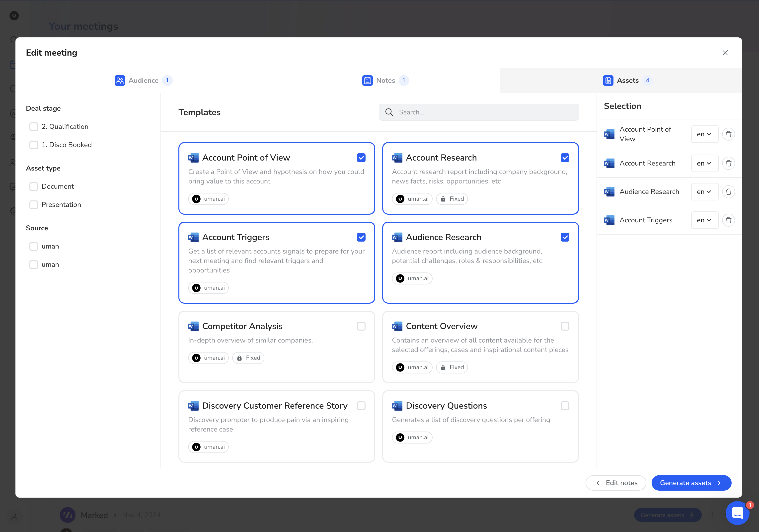Go back with Edit notes button
The image size is (759, 532).
pyautogui.click(x=615, y=483)
